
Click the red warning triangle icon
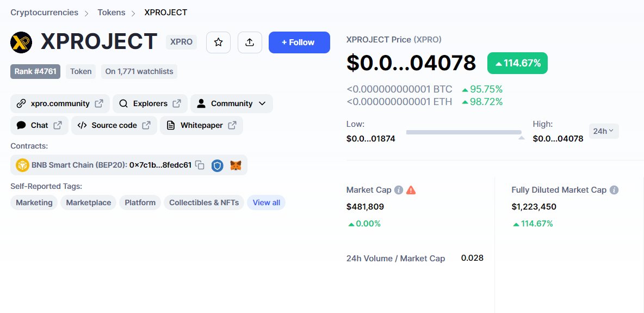coord(411,190)
